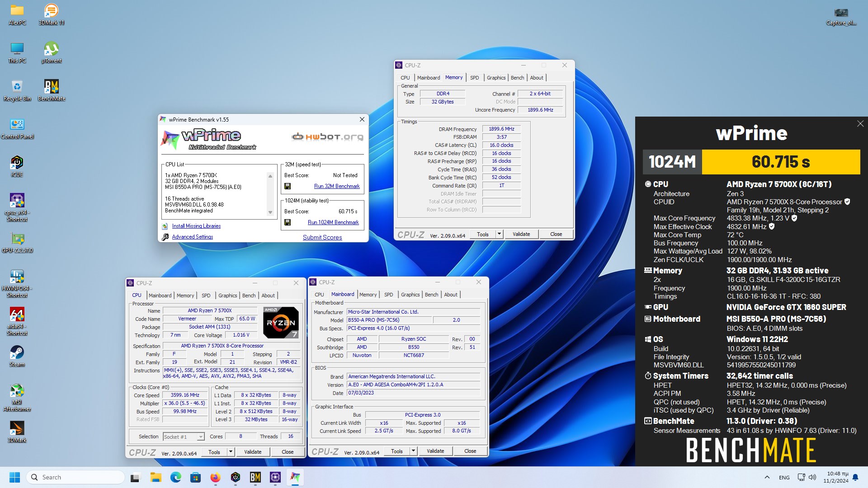The width and height of the screenshot is (868, 488).
Task: Select the CPU tab in the CPU-Z Mainboard window
Action: pyautogui.click(x=319, y=295)
